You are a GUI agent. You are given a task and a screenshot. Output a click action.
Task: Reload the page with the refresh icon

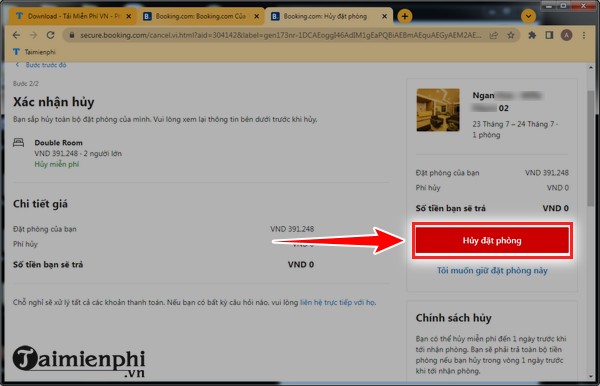[x=51, y=35]
